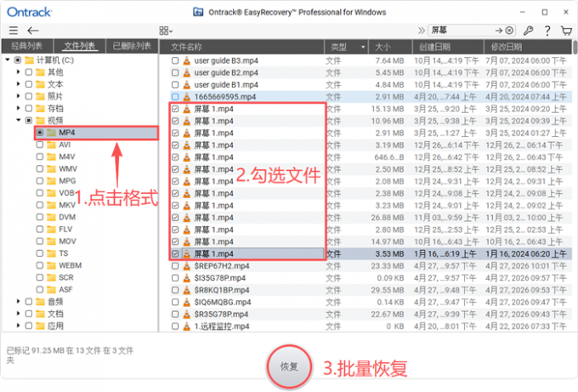Screen dimensions: 578x392
Task: Click VLC icon of $R35G78P.mp4
Action: click(x=187, y=314)
